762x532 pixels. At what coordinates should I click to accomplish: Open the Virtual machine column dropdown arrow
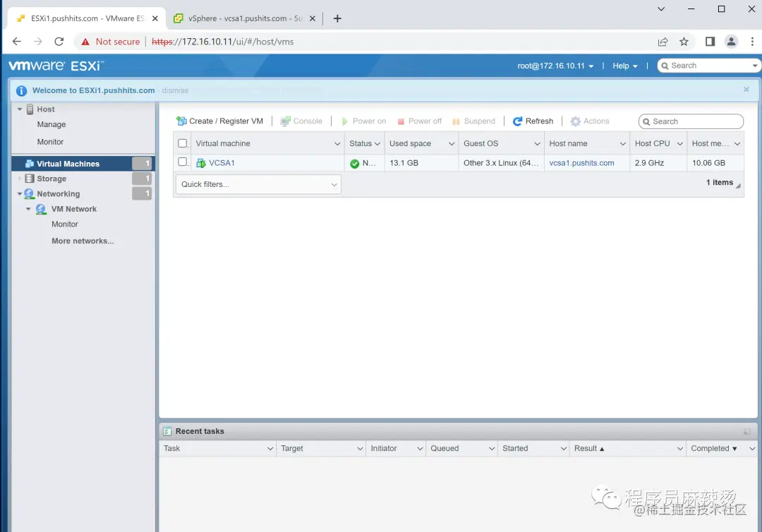coord(337,144)
